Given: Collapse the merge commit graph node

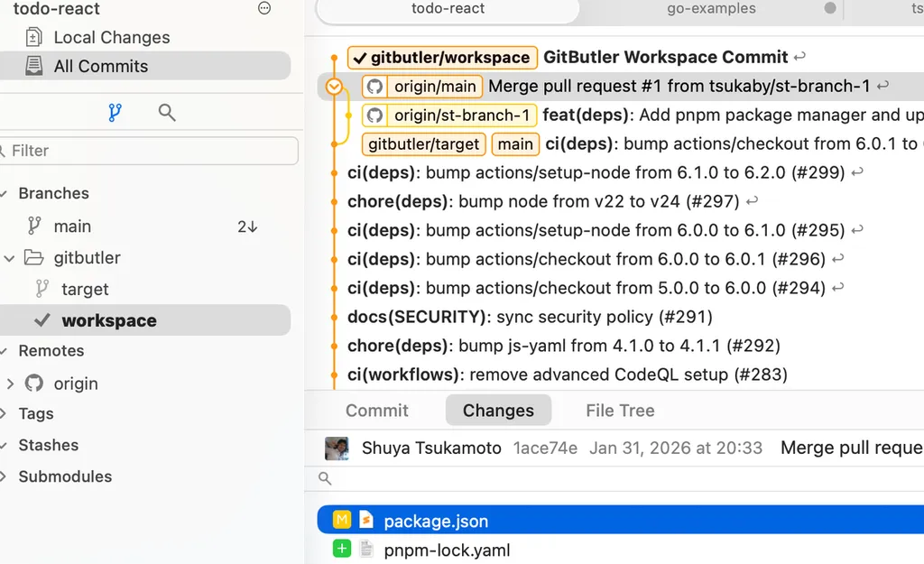Looking at the screenshot, I should coord(334,87).
